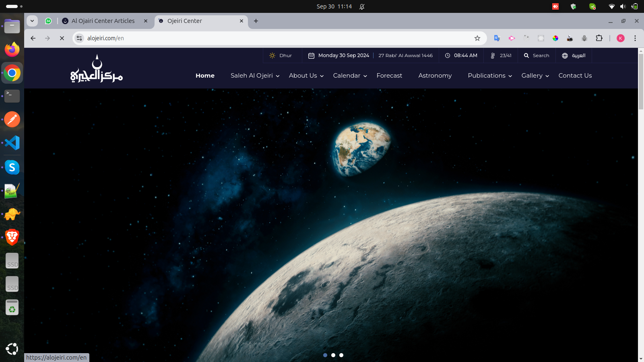This screenshot has height=362, width=644.
Task: Select Astronomy in the navigation menu
Action: tap(435, 75)
